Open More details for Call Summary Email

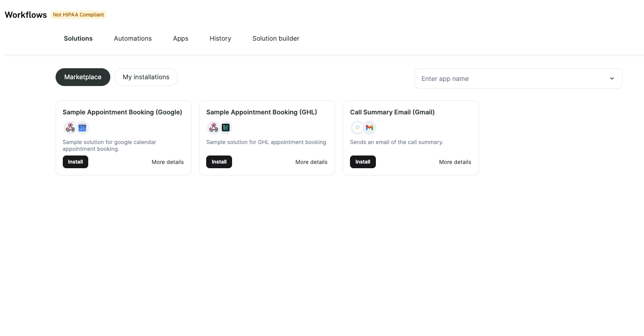pyautogui.click(x=455, y=162)
